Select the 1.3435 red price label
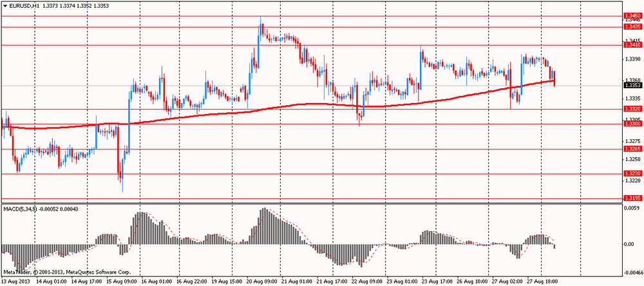 (632, 27)
